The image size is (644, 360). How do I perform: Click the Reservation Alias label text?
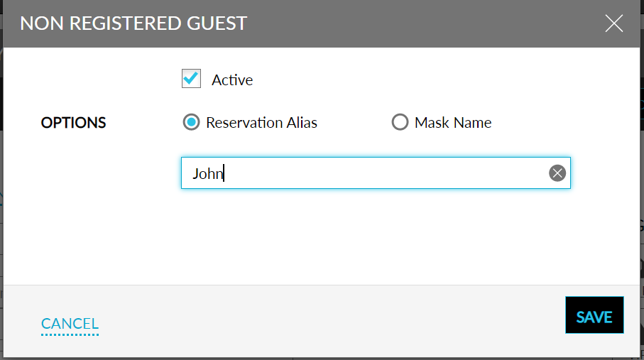tap(261, 123)
